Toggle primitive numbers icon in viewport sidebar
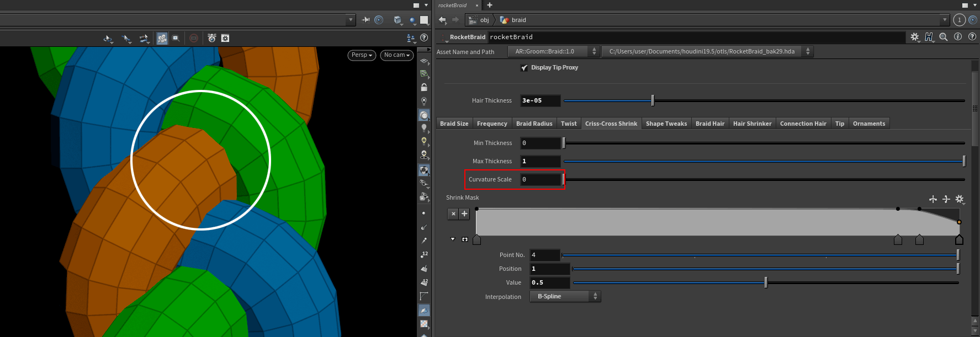980x337 pixels. pyautogui.click(x=424, y=282)
